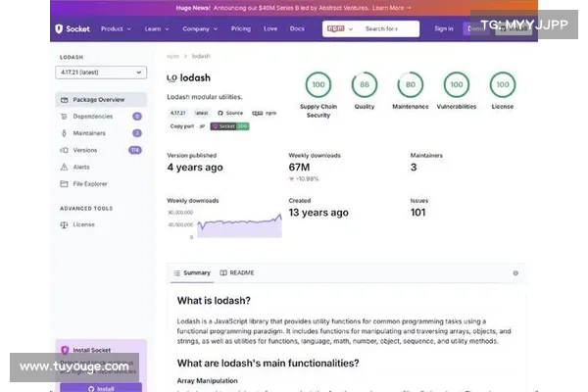The width and height of the screenshot is (588, 392).
Task: Click the 67M weekly downloads value
Action: (299, 168)
